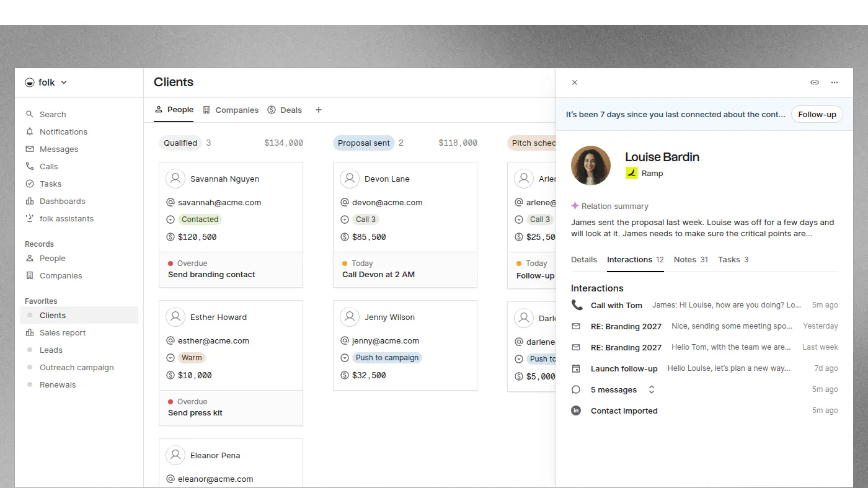Screen dimensions: 868x488
Task: Add a new view with plus icon
Action: pos(319,110)
